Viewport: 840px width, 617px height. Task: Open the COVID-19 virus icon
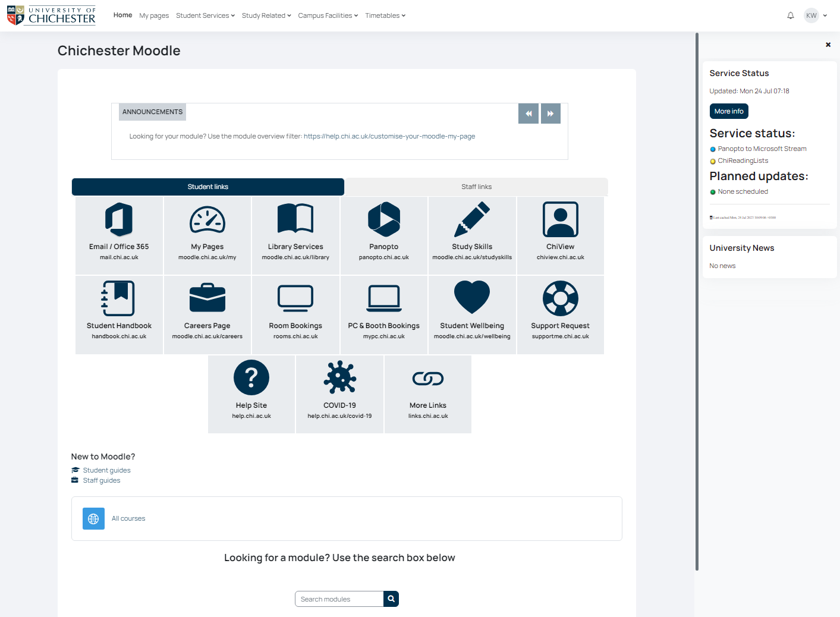pyautogui.click(x=339, y=377)
